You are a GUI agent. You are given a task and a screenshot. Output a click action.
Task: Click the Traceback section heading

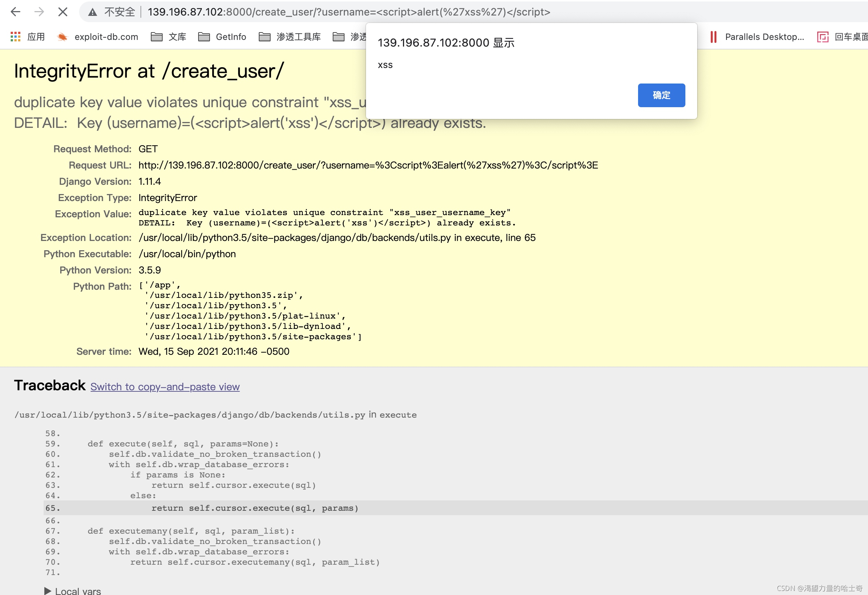coord(50,385)
